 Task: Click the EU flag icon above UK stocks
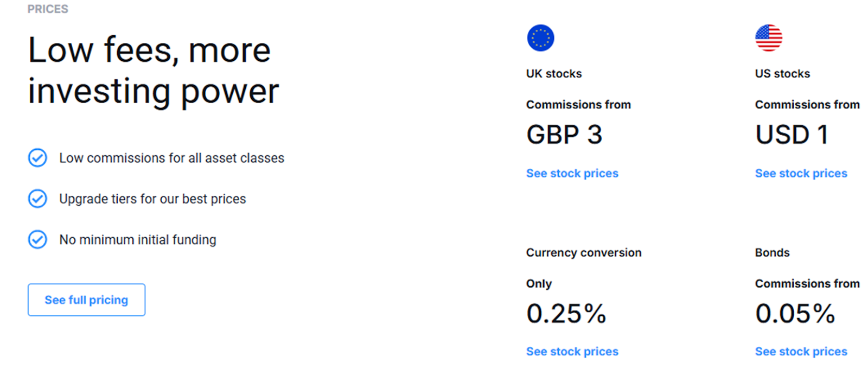(x=540, y=38)
